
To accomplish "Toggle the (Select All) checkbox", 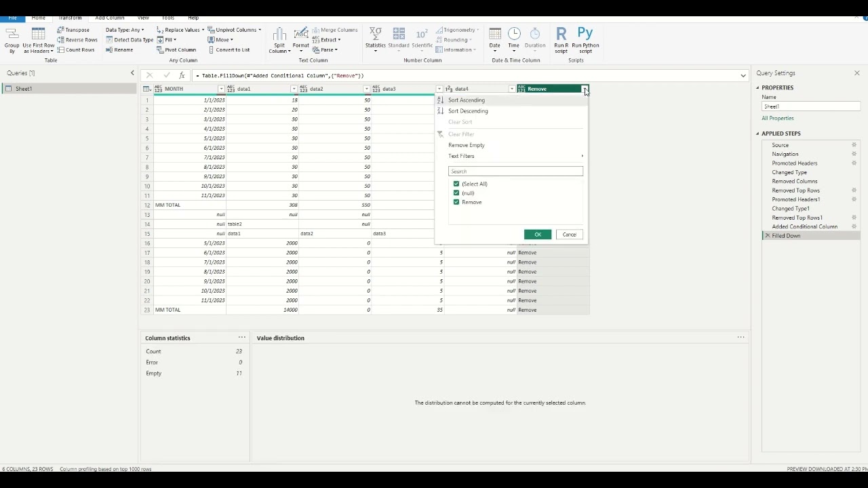I will pos(456,184).
